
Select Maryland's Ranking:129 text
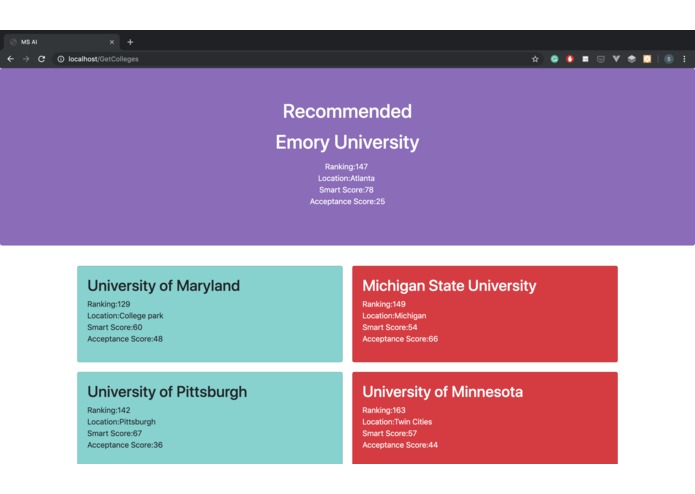[109, 304]
